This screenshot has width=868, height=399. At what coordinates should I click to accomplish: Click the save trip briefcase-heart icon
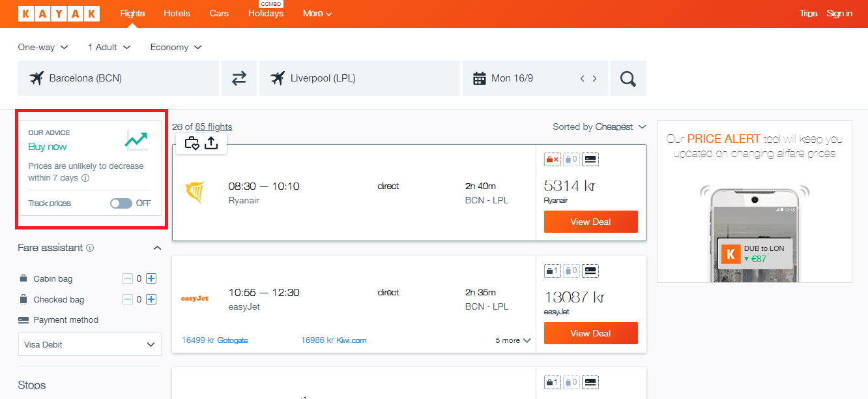[x=192, y=143]
